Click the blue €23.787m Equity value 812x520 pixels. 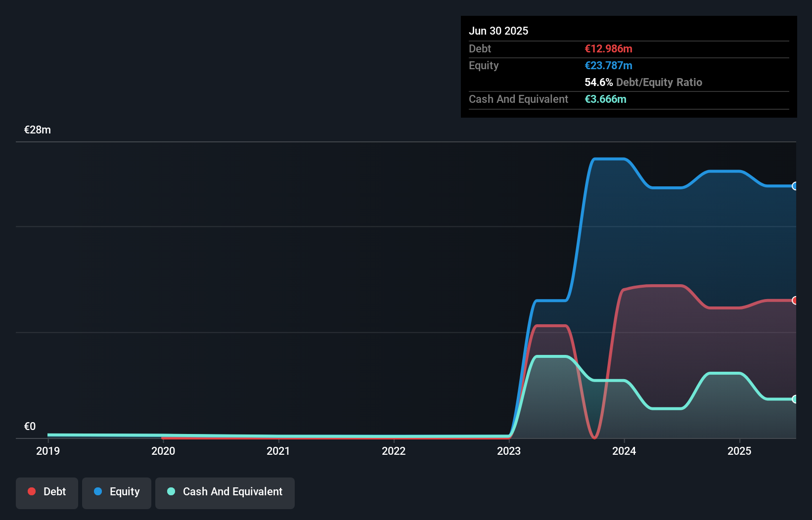pyautogui.click(x=608, y=65)
